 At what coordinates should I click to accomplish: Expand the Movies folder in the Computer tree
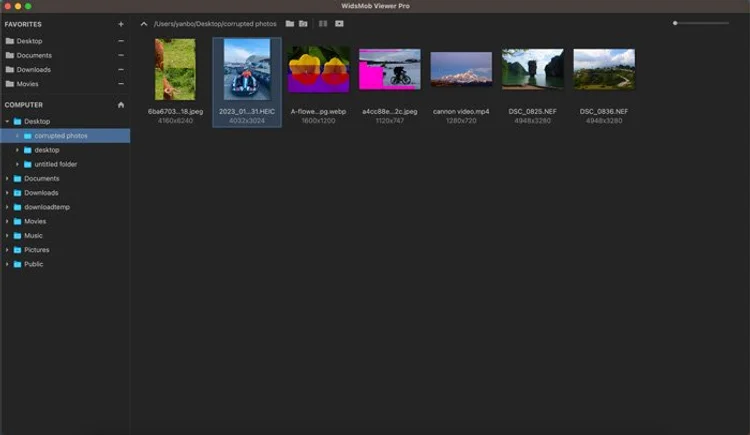(x=7, y=222)
